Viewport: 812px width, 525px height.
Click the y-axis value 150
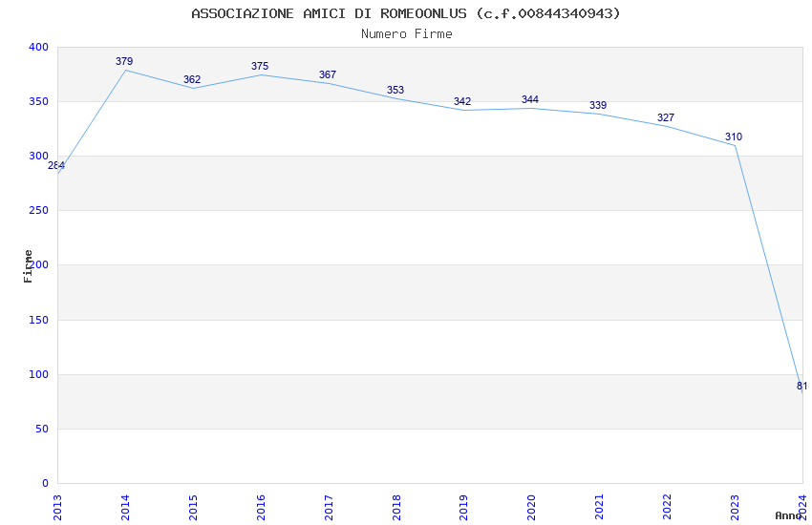38,320
